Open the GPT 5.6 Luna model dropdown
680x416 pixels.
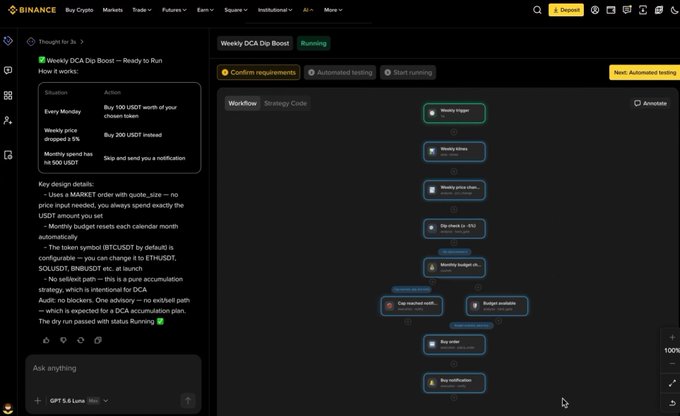click(x=78, y=401)
